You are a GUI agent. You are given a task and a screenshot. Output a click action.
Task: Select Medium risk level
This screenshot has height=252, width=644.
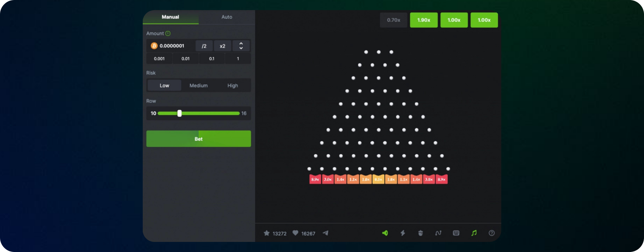click(x=198, y=85)
